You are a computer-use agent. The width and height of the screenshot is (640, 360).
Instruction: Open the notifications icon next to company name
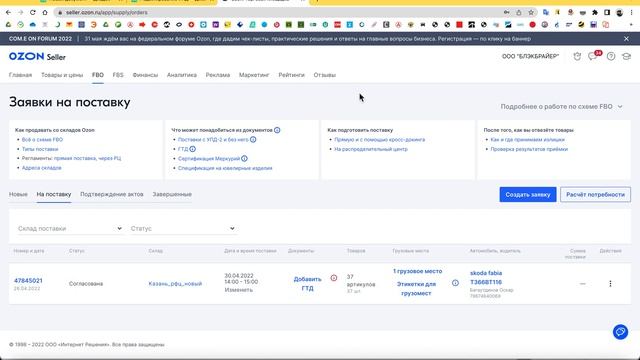[577, 57]
